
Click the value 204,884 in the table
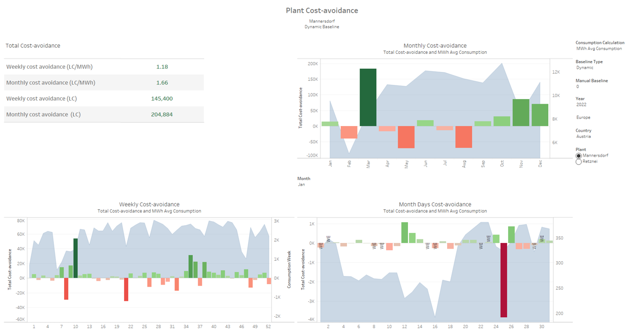(162, 114)
